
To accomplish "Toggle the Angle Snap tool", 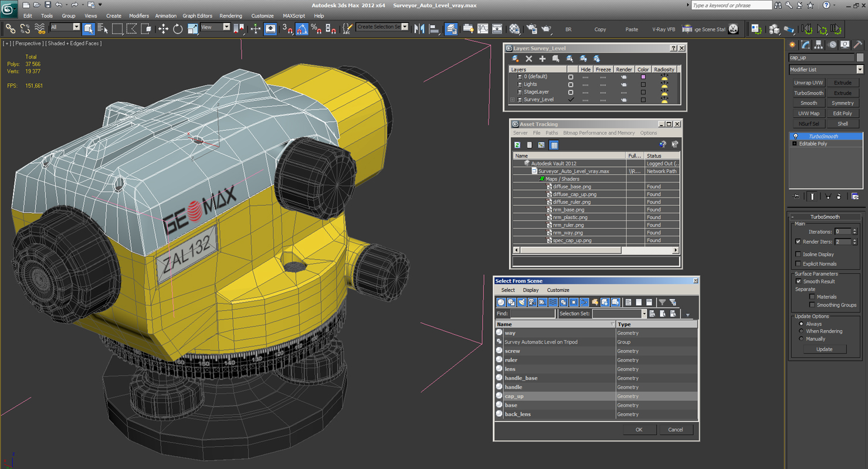I will [301, 29].
